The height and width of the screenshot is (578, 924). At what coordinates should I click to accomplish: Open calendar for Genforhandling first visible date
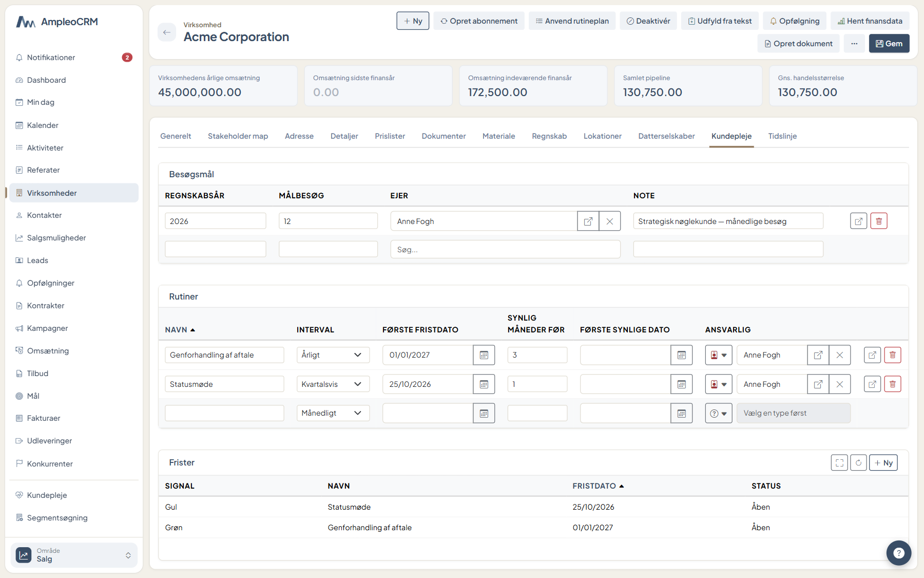click(x=681, y=355)
